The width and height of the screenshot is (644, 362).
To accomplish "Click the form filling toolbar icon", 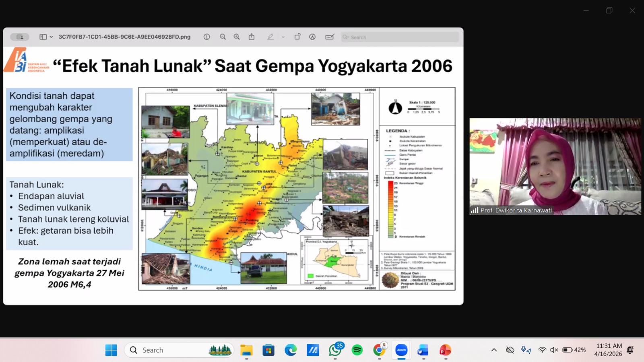I will [x=330, y=37].
